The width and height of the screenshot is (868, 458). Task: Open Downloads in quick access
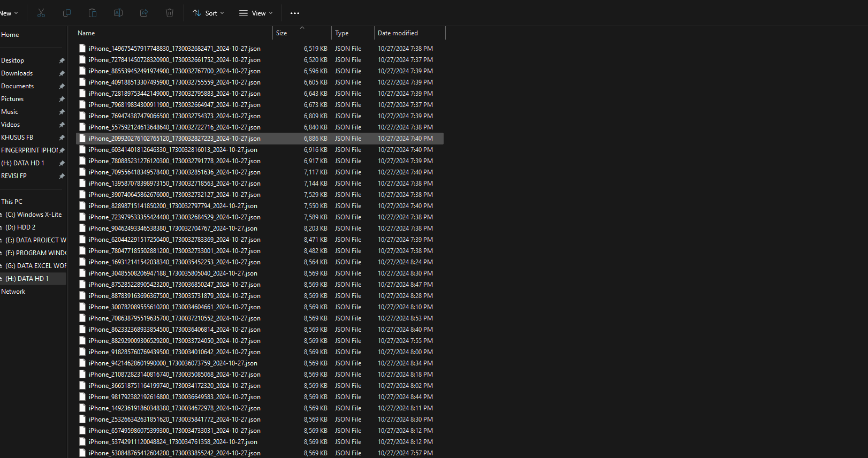[x=17, y=73]
